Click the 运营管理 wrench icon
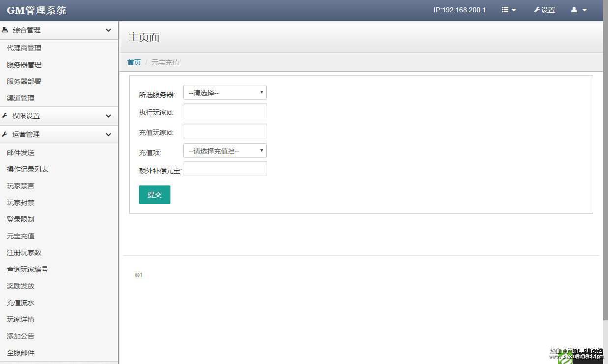Viewport: 608px width, 364px height. (x=5, y=134)
